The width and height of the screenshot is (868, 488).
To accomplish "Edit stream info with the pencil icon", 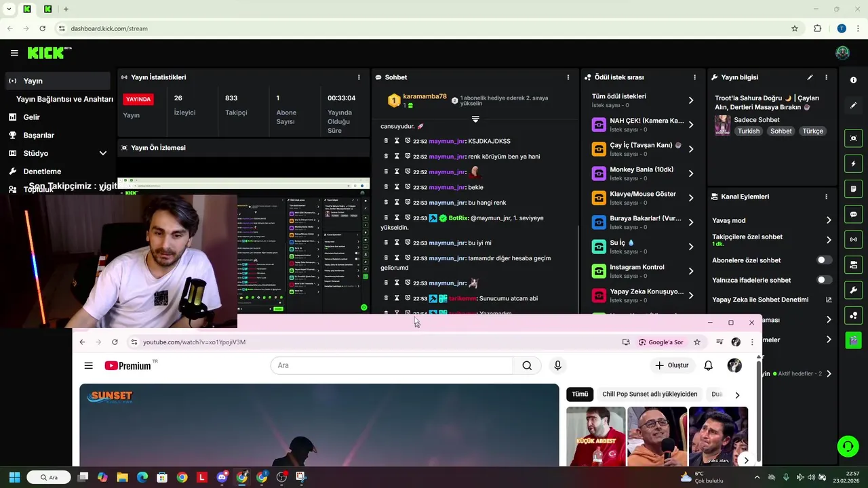I will click(x=810, y=77).
